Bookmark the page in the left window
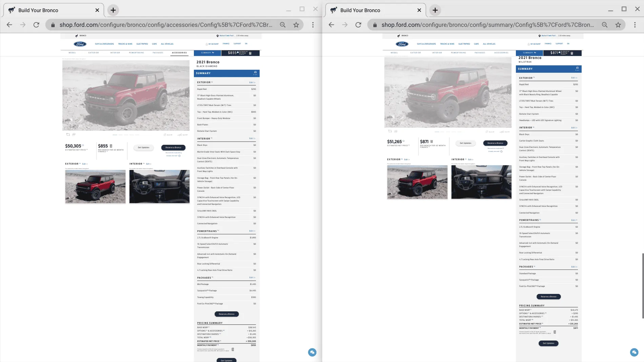The width and height of the screenshot is (644, 362). [x=296, y=25]
